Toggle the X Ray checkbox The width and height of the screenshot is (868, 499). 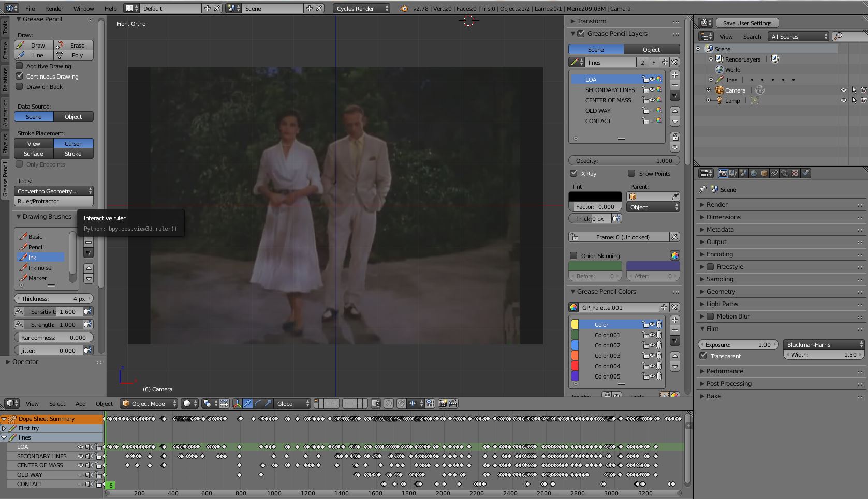pos(573,173)
